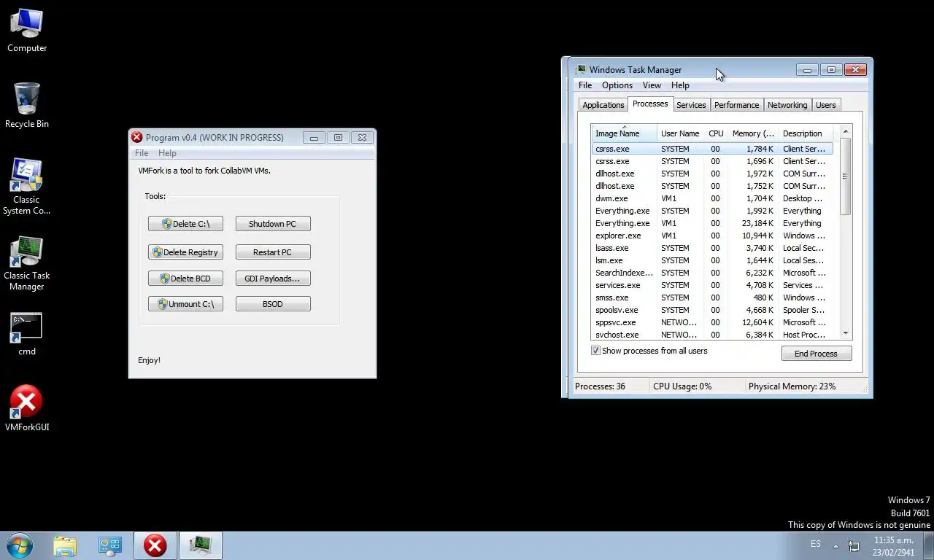
Task: Open the Help menu in Program window
Action: 167,153
